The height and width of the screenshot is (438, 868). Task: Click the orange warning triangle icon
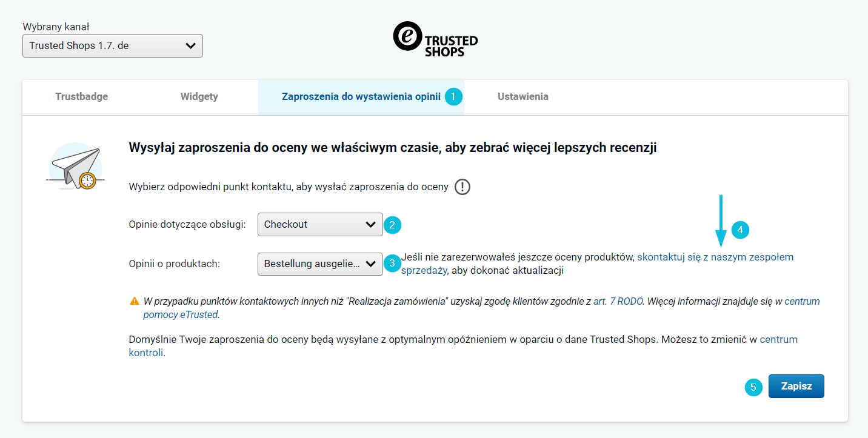tap(134, 301)
